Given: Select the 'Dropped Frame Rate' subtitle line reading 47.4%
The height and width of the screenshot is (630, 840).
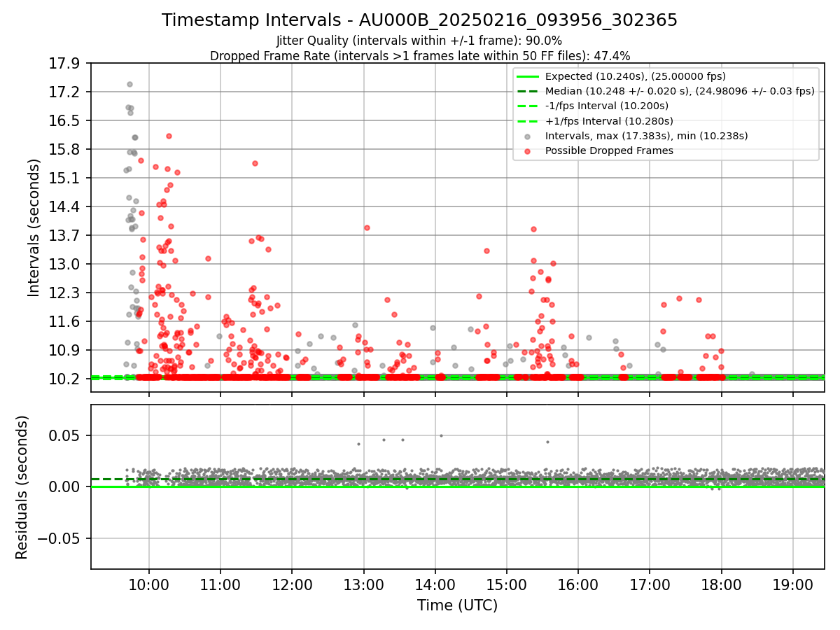Looking at the screenshot, I should click(x=419, y=56).
